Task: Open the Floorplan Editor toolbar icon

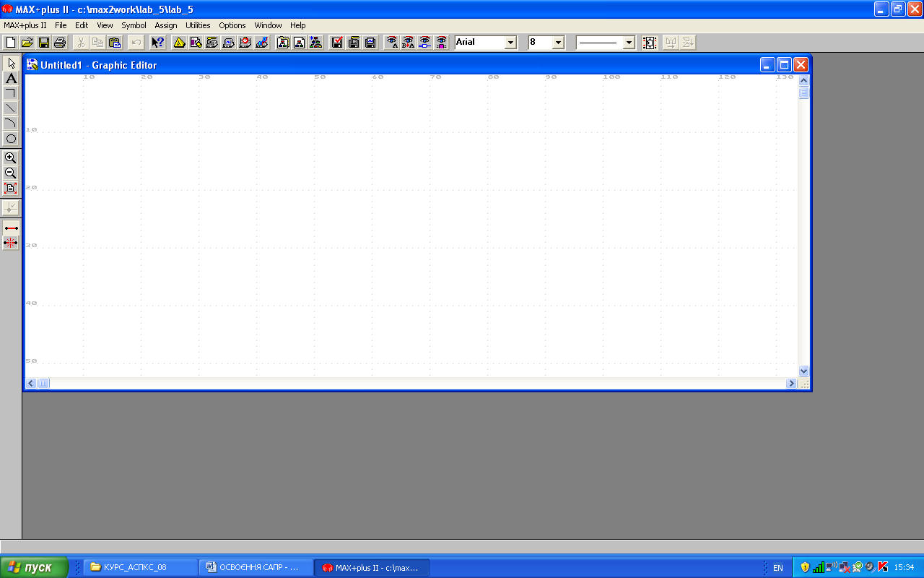Action: pyautogui.click(x=196, y=43)
